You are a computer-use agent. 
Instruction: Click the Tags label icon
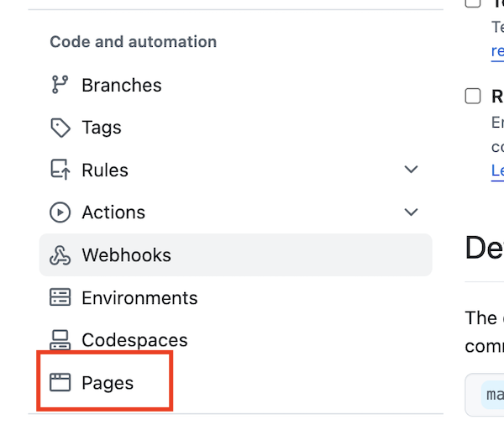coord(60,128)
